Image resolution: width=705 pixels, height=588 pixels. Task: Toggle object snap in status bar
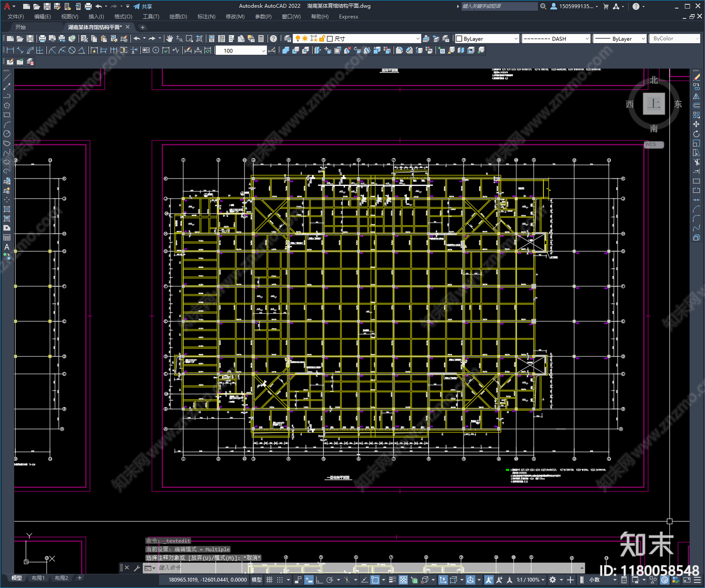pos(375,580)
